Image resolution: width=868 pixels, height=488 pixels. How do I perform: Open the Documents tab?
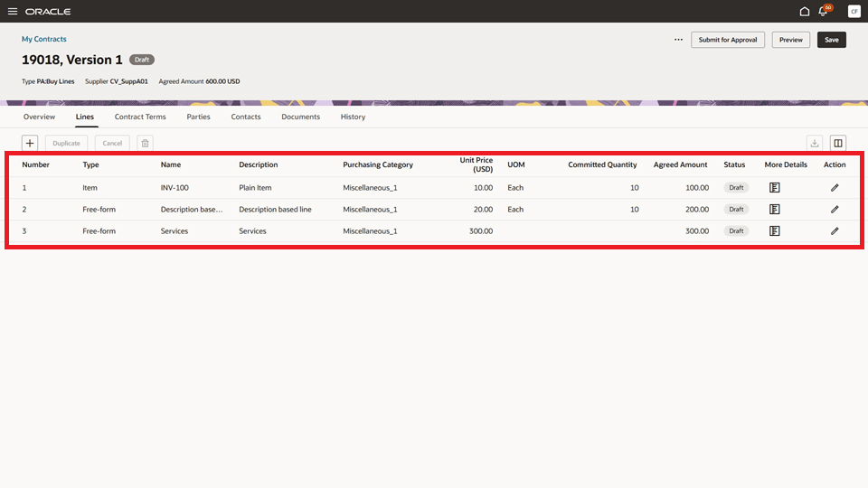(x=300, y=117)
